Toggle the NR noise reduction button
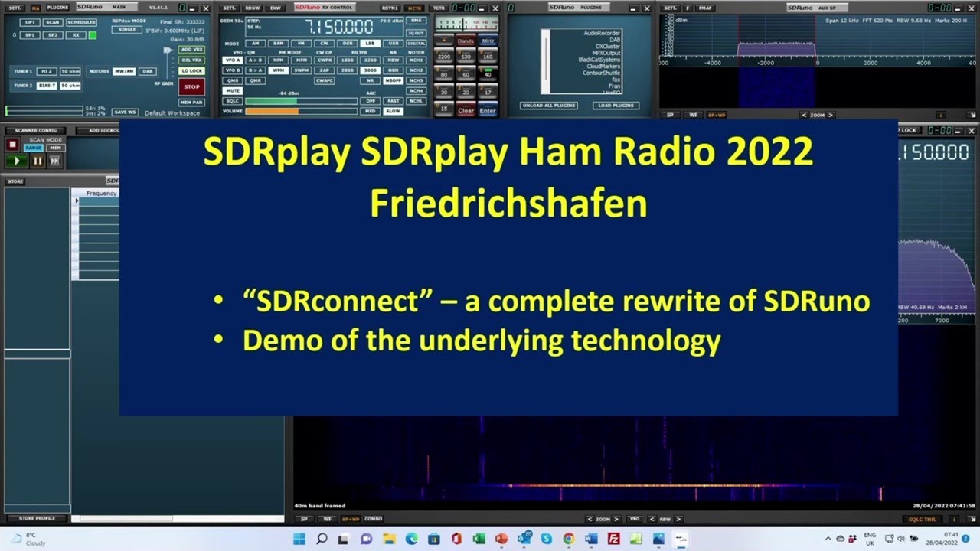This screenshot has width=980, height=551. coord(371,80)
